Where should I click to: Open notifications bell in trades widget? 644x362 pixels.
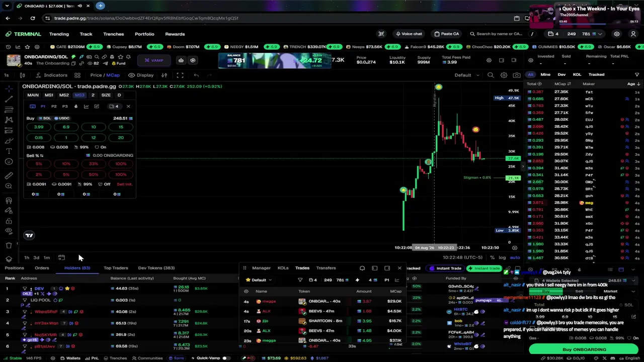click(362, 268)
